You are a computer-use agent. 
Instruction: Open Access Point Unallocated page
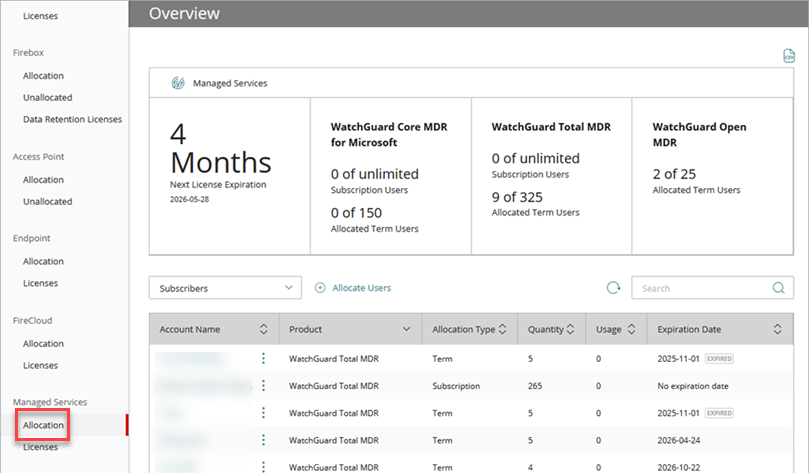(47, 202)
